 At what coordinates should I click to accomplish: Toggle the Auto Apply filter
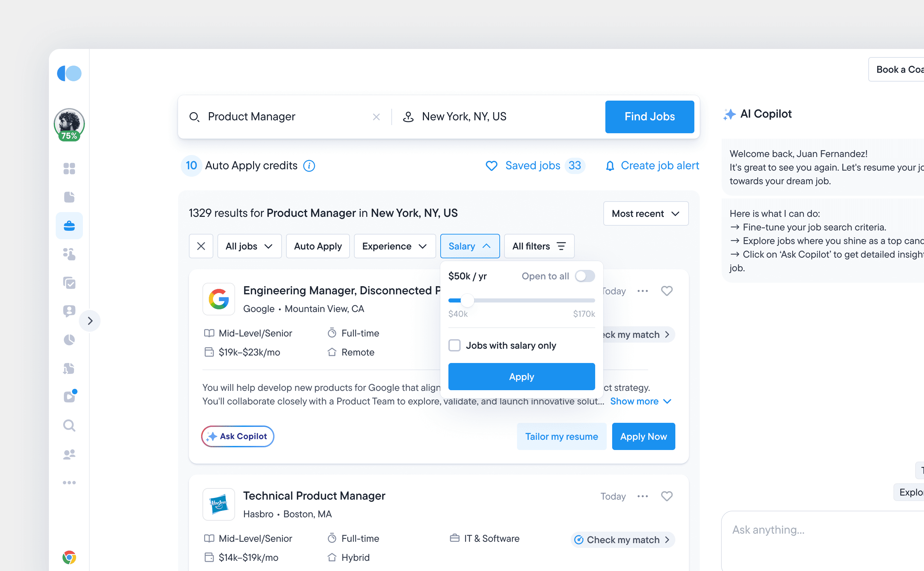[317, 246]
